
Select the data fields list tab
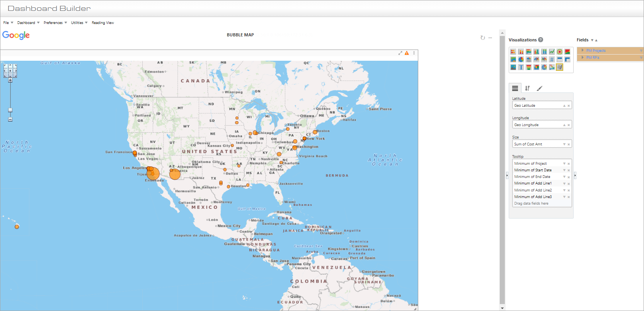pyautogui.click(x=515, y=88)
